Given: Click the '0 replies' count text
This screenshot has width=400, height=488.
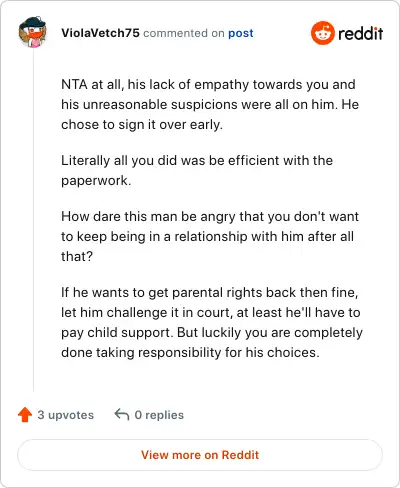Looking at the screenshot, I should coord(159,415).
